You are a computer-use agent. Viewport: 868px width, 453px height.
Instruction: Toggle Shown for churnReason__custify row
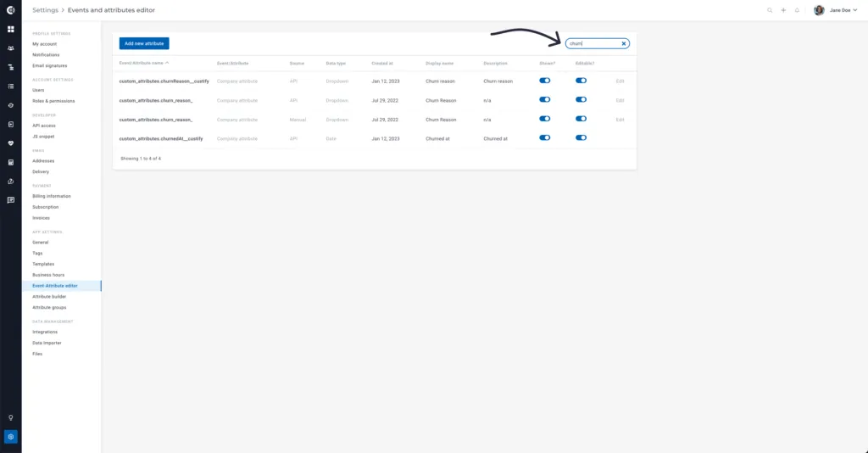click(x=545, y=81)
